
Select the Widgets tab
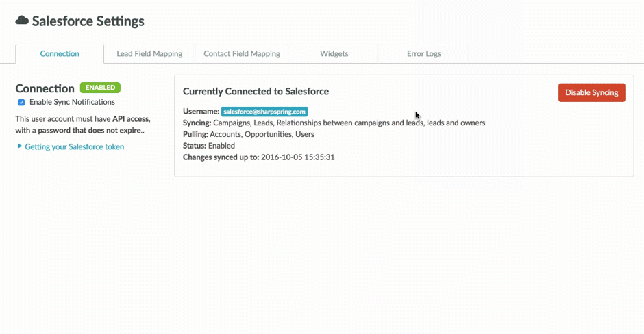(x=334, y=54)
